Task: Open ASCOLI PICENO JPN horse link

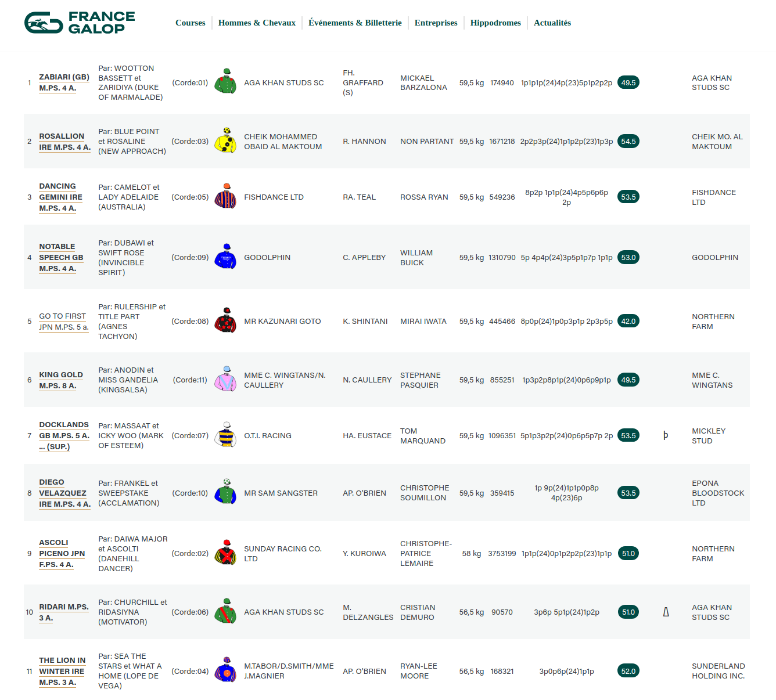Action: pyautogui.click(x=62, y=554)
